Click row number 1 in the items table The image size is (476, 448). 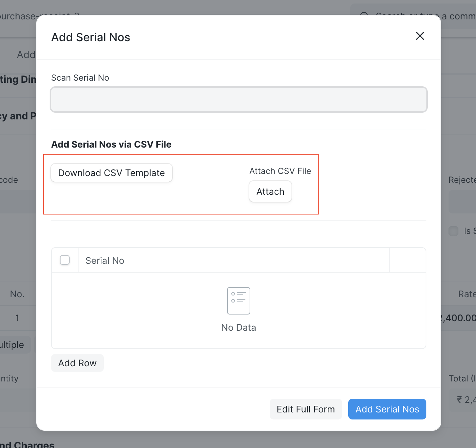(17, 318)
